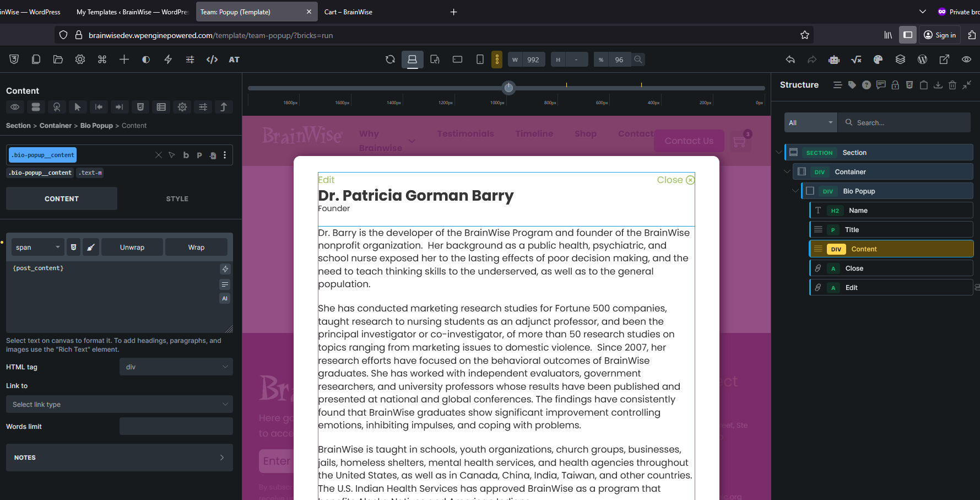Viewport: 980px width, 500px height.
Task: Open builder settings gear in top toolbar
Action: 80,60
